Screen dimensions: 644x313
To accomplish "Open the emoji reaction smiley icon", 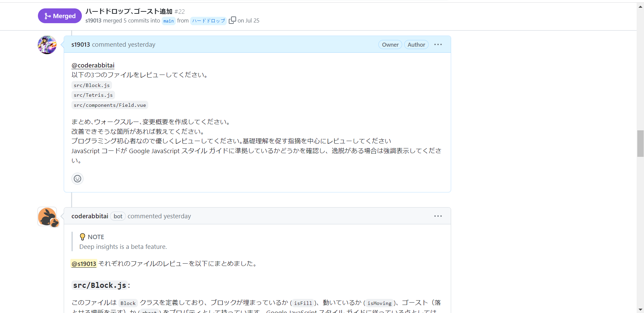I will [77, 178].
